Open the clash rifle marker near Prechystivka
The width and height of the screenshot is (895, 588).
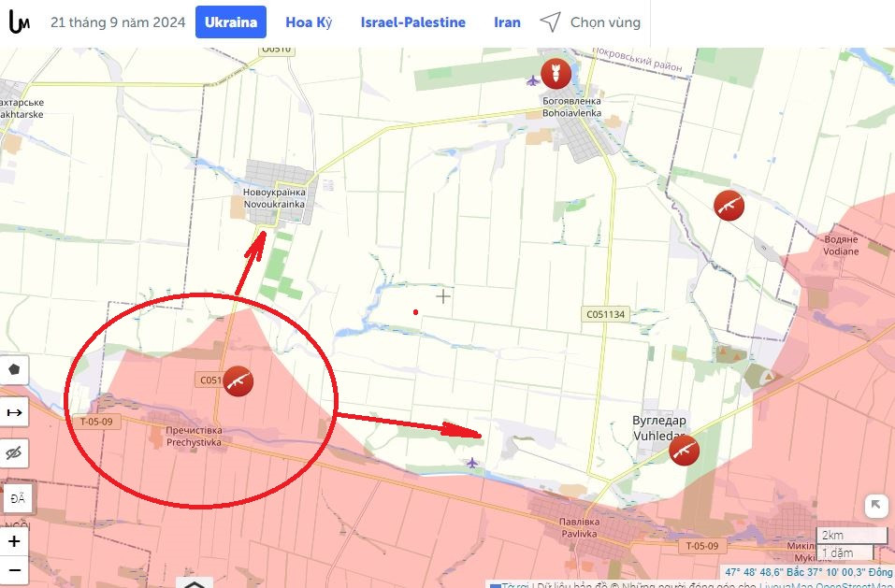tap(238, 381)
